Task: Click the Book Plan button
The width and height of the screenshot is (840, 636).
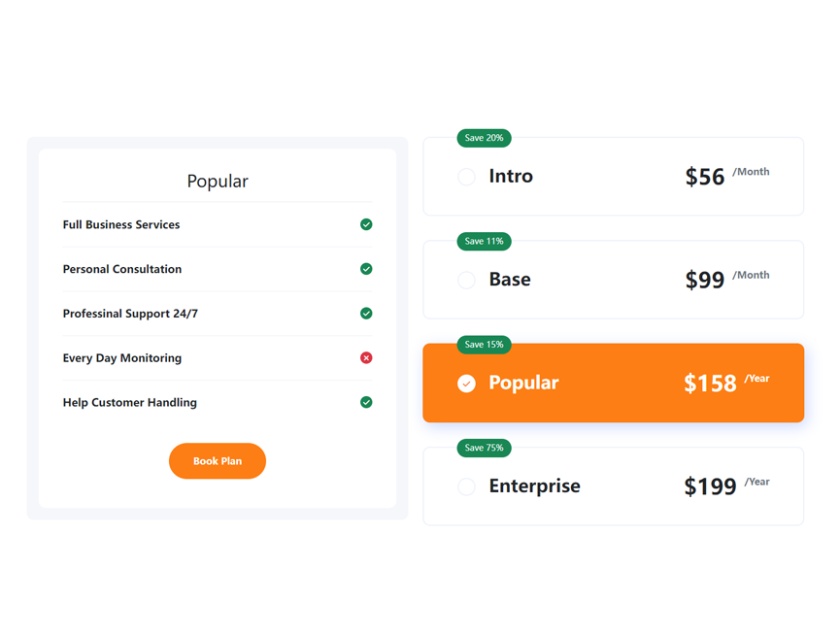Action: pyautogui.click(x=217, y=461)
